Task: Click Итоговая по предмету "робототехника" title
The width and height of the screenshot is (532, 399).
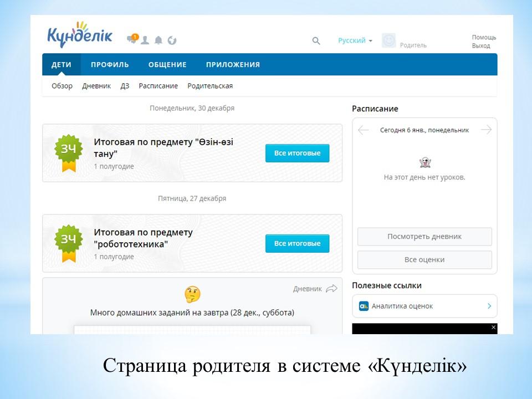Action: (x=143, y=238)
